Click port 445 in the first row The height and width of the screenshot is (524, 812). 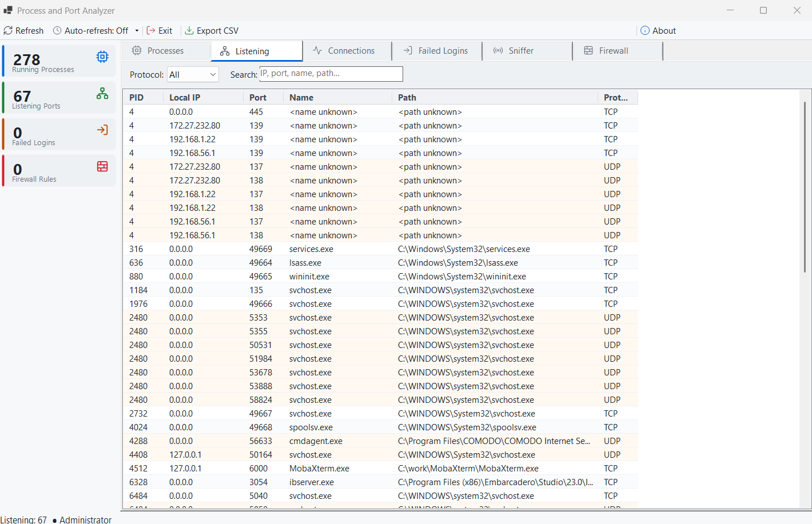(256, 112)
